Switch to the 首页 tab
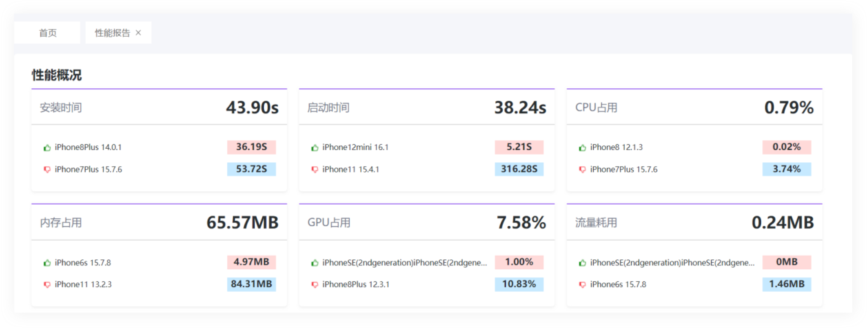 pyautogui.click(x=47, y=33)
